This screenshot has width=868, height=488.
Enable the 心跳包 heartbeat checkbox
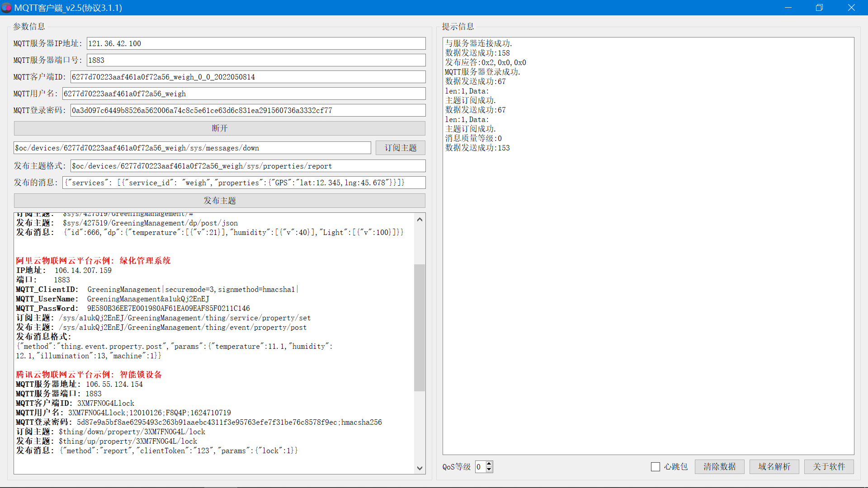tap(655, 467)
